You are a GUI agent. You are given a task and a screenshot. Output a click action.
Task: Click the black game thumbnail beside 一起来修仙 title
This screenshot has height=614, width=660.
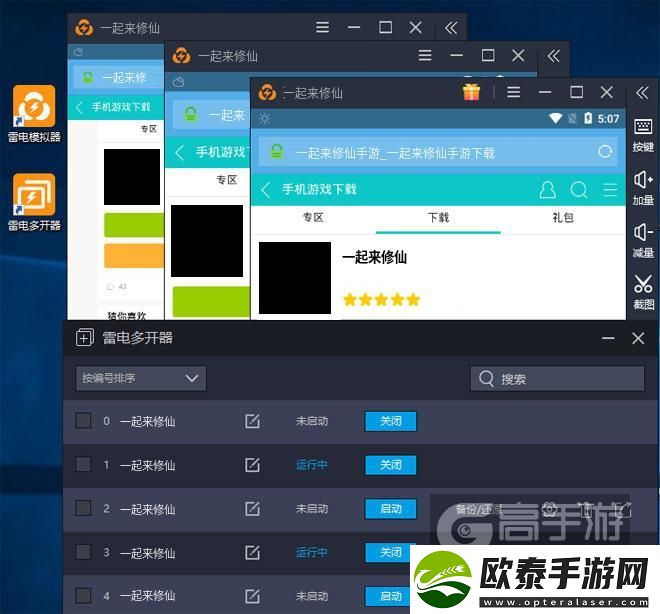coord(295,278)
